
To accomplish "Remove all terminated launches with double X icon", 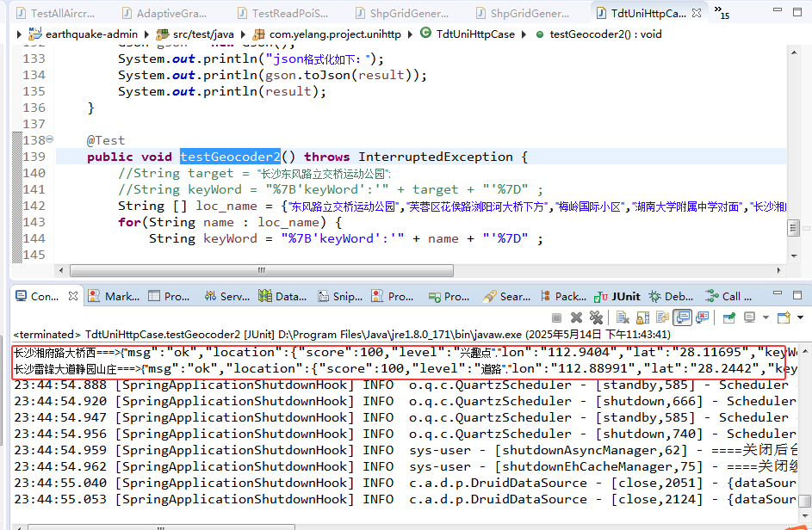I will point(596,317).
